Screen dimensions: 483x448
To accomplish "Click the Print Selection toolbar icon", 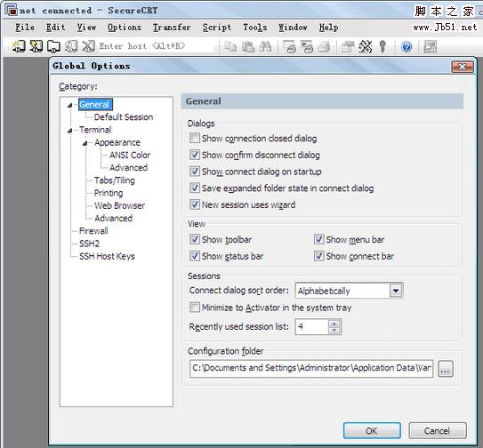I will (x=307, y=47).
